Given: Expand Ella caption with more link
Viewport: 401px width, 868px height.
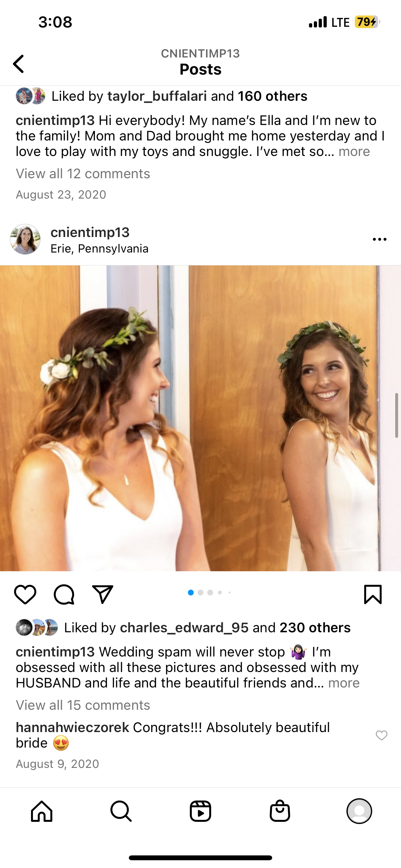Looking at the screenshot, I should (x=354, y=152).
